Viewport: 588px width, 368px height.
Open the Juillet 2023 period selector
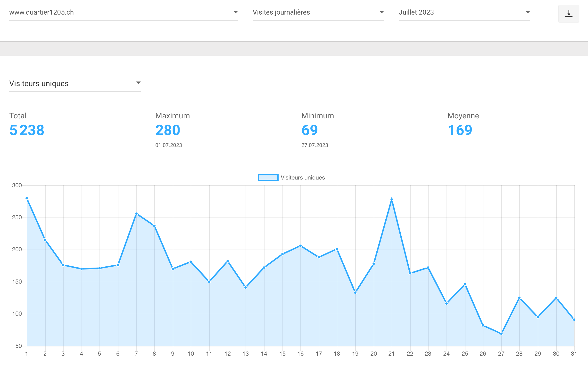click(x=464, y=12)
